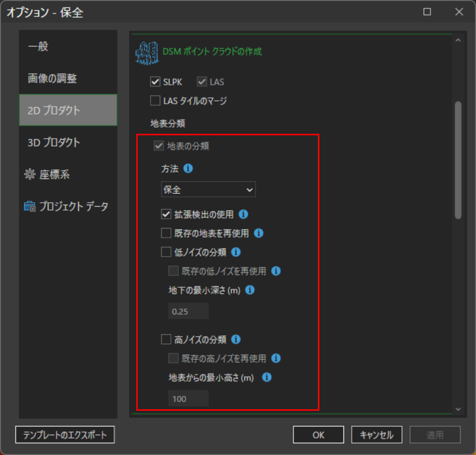The height and width of the screenshot is (455, 476).
Task: Open the 方法 dropdown showing 保全
Action: pyautogui.click(x=208, y=189)
